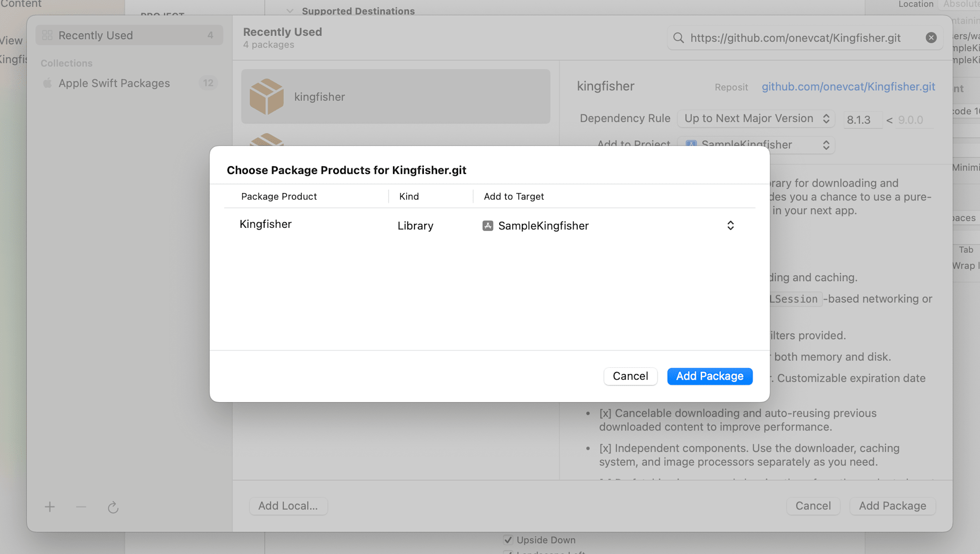Click the Add Package button
The width and height of the screenshot is (980, 554).
tap(710, 376)
